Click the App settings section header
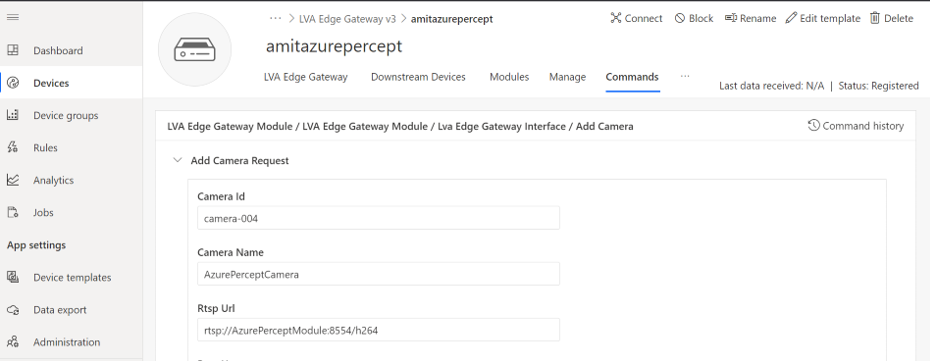The image size is (930, 361). coord(36,245)
